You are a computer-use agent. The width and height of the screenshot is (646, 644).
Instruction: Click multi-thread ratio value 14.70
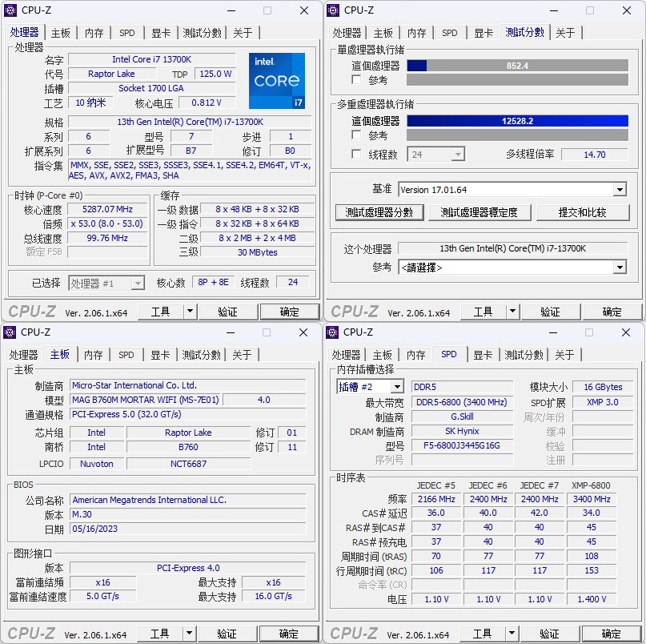[595, 155]
